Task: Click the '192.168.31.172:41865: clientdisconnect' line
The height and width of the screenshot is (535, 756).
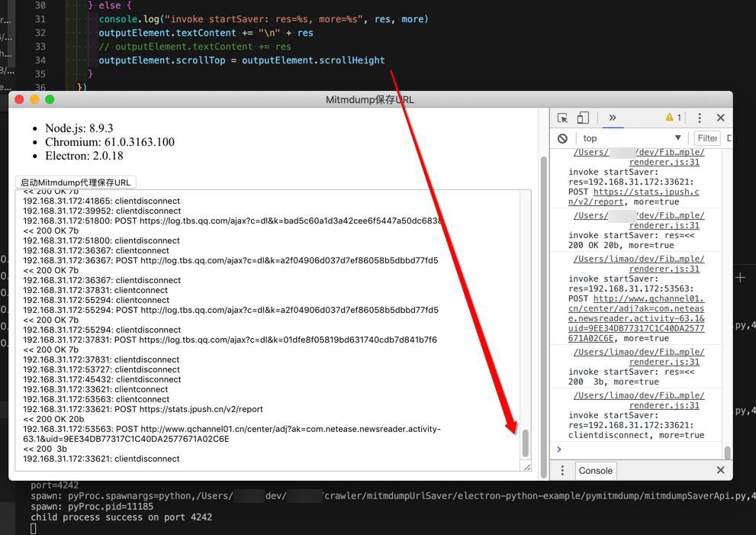Action: click(101, 201)
